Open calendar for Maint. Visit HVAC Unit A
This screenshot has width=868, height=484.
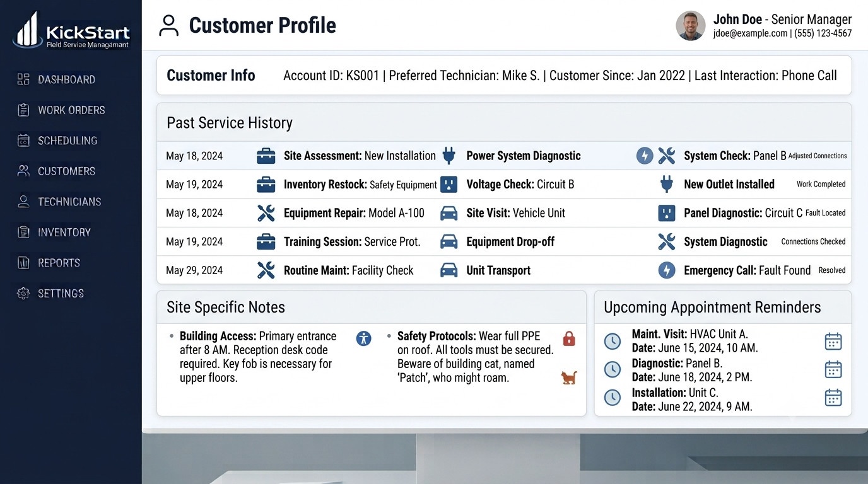(x=833, y=341)
